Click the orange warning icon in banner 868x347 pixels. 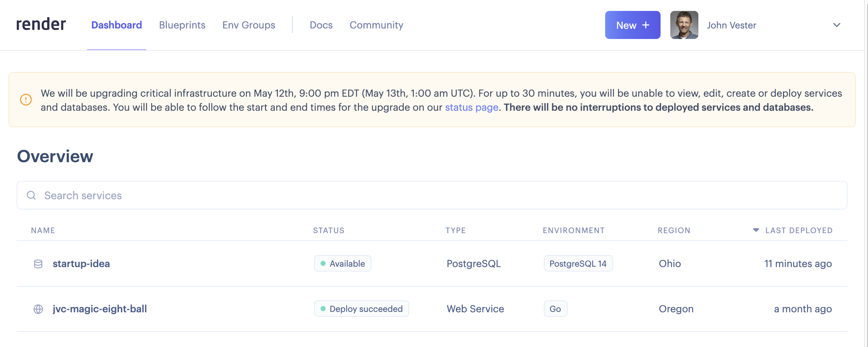[x=26, y=100]
